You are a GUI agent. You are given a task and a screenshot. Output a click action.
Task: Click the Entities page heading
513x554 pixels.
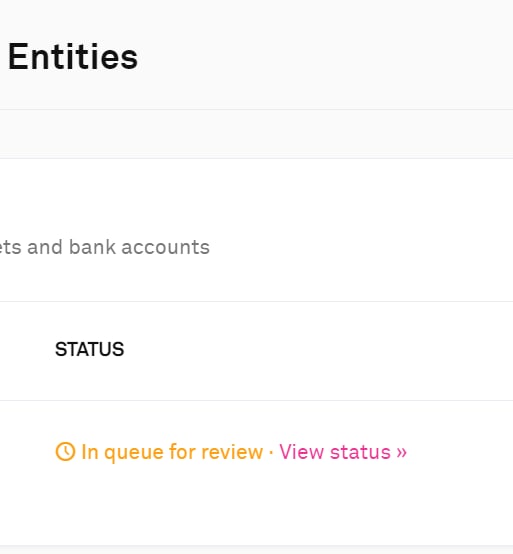click(73, 57)
